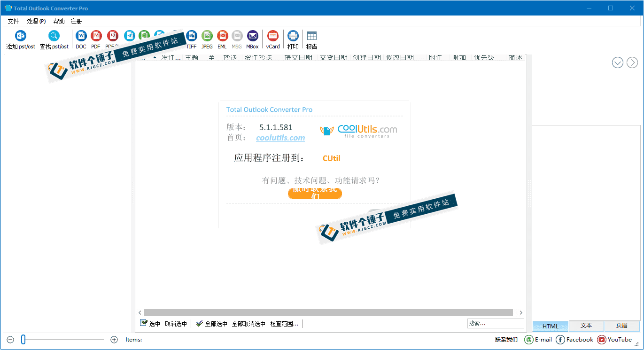
Task: Click the 打印 printer icon
Action: [x=293, y=36]
